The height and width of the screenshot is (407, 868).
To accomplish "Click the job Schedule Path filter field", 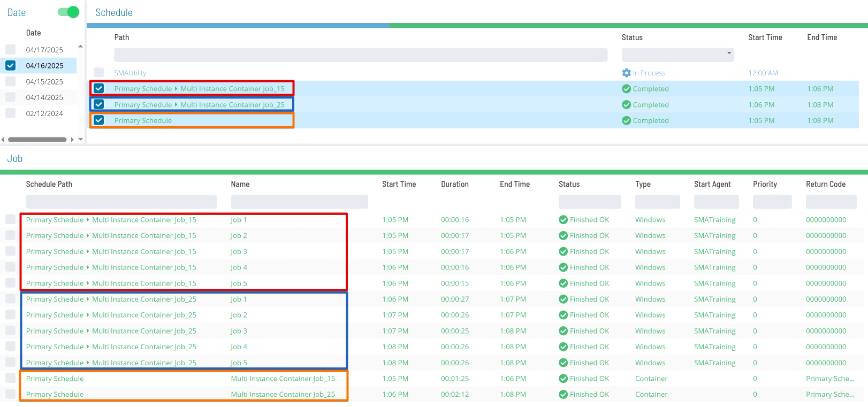I will tap(121, 202).
